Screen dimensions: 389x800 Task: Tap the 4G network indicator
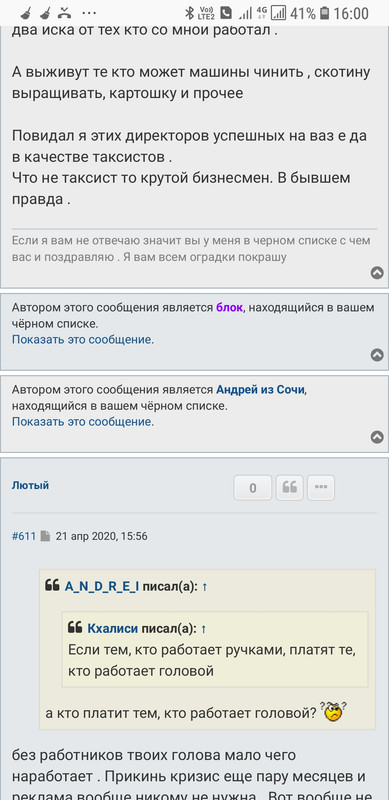tap(262, 13)
